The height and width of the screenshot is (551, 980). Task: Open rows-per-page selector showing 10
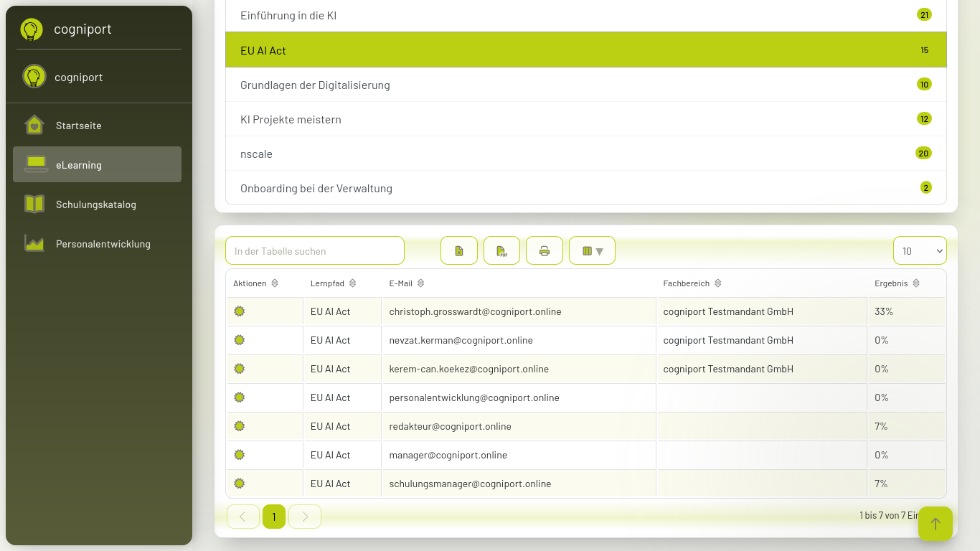920,250
